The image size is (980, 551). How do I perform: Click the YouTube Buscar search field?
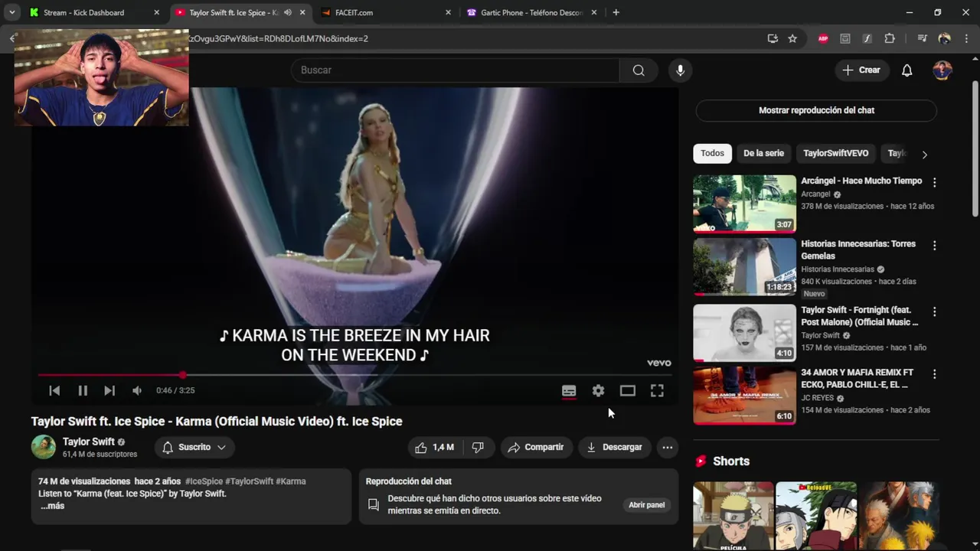coord(456,70)
